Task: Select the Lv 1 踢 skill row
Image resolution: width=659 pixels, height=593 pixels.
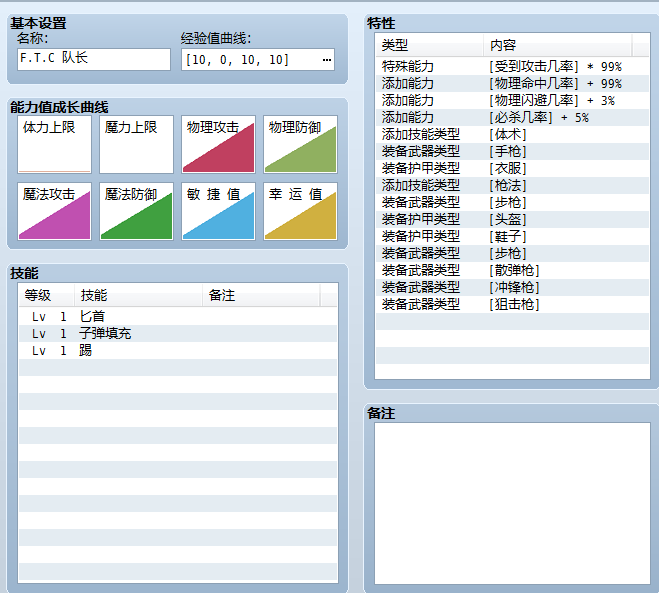Action: pyautogui.click(x=178, y=351)
